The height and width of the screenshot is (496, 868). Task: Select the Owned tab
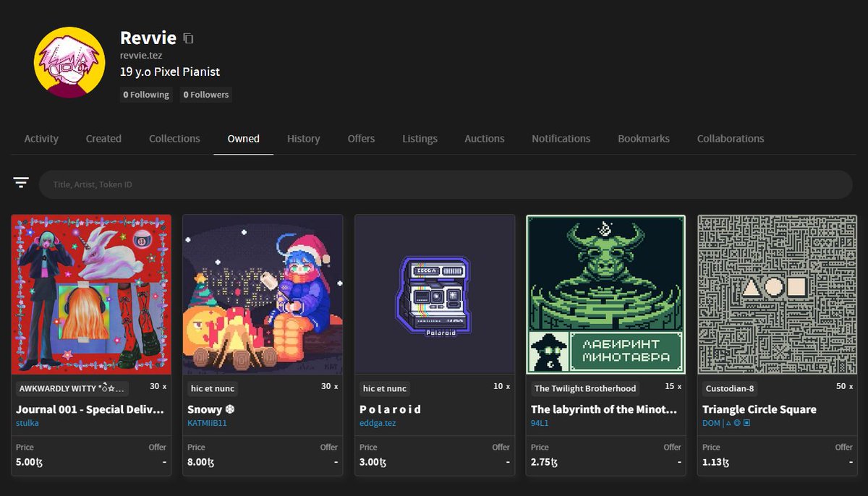click(243, 138)
